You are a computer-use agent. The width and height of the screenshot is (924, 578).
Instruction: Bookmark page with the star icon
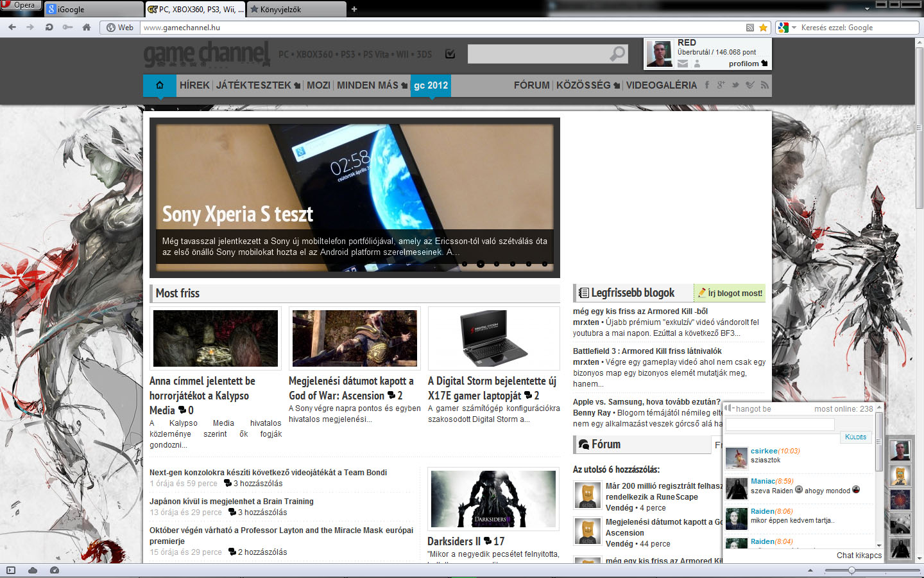(763, 28)
